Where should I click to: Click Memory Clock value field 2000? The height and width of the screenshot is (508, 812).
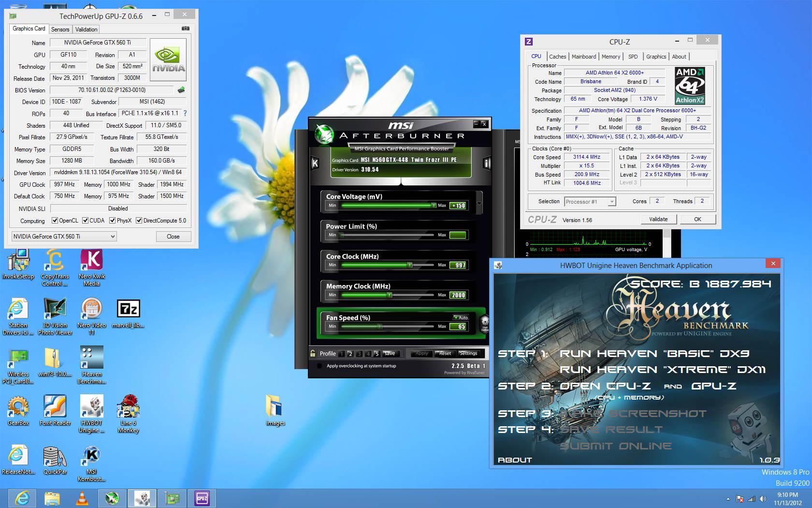pyautogui.click(x=458, y=295)
